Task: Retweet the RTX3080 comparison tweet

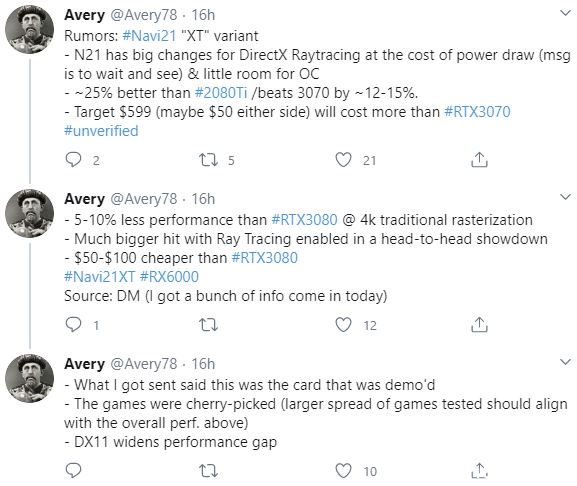Action: click(208, 325)
